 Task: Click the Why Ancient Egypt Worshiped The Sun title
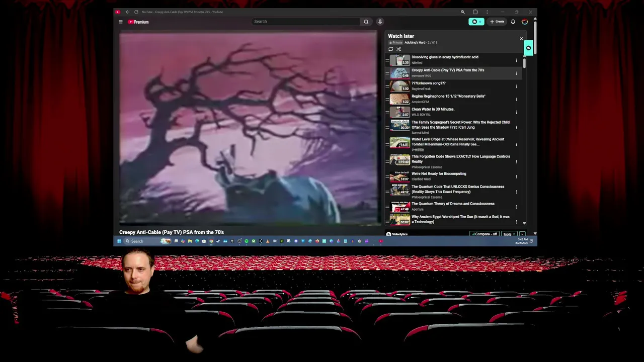[x=460, y=219]
